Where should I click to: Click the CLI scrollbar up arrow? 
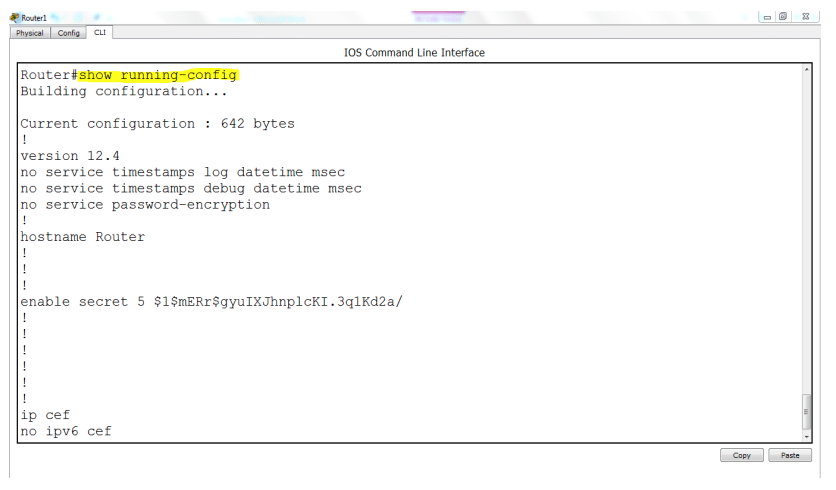tap(807, 69)
